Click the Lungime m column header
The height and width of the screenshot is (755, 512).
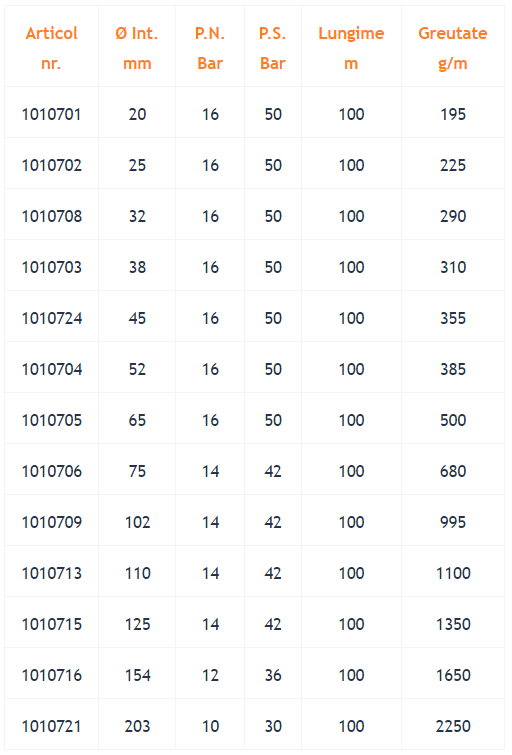(351, 48)
